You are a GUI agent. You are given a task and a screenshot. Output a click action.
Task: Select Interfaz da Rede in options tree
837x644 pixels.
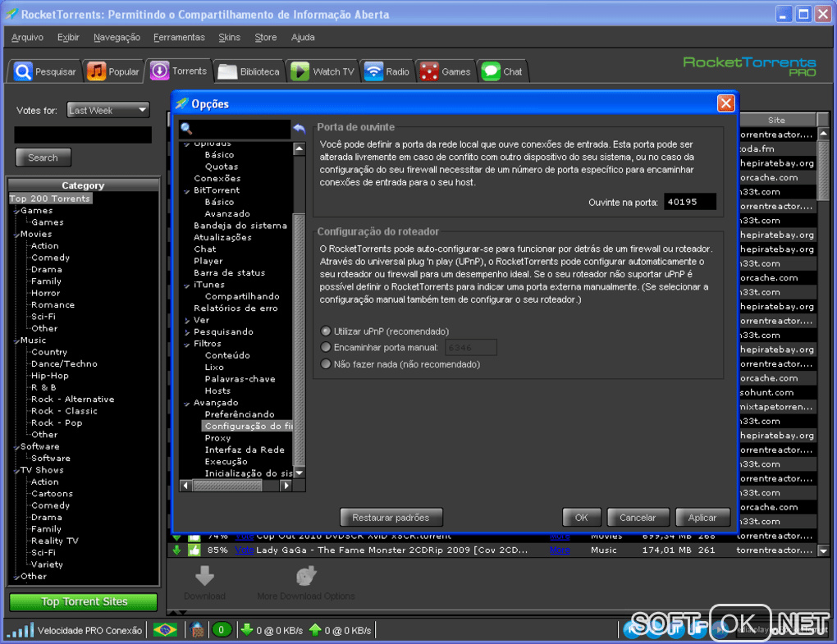click(x=245, y=450)
